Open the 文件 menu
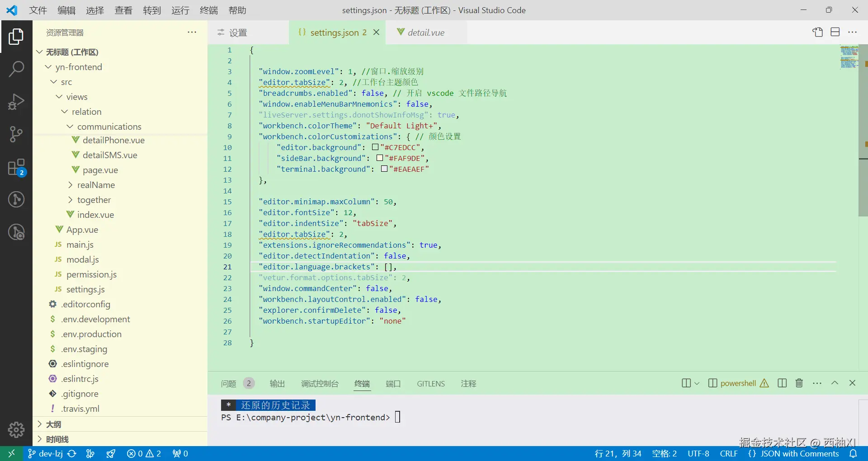 click(38, 10)
